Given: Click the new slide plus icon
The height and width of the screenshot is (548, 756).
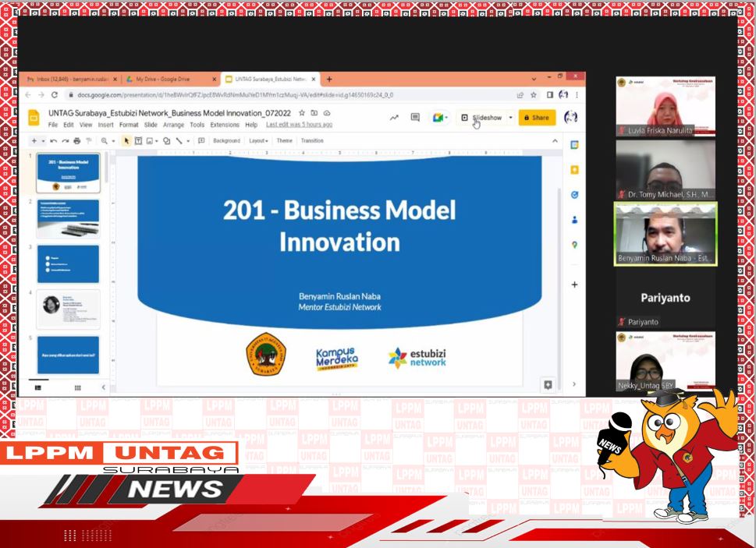Looking at the screenshot, I should [x=34, y=140].
